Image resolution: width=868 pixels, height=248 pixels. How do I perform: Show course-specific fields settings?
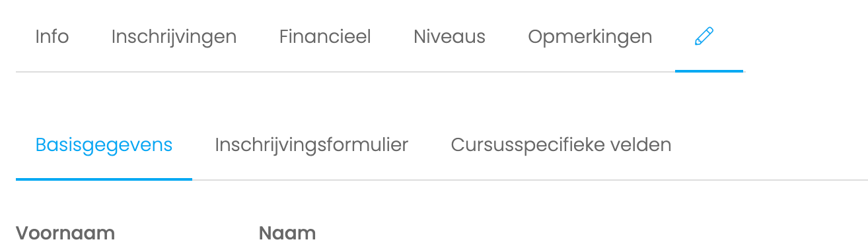pos(561,145)
